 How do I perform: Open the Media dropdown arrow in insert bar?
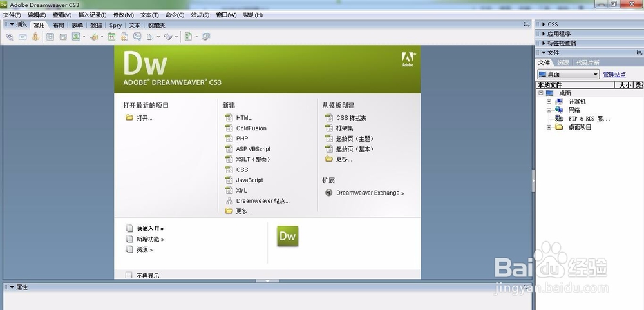102,37
